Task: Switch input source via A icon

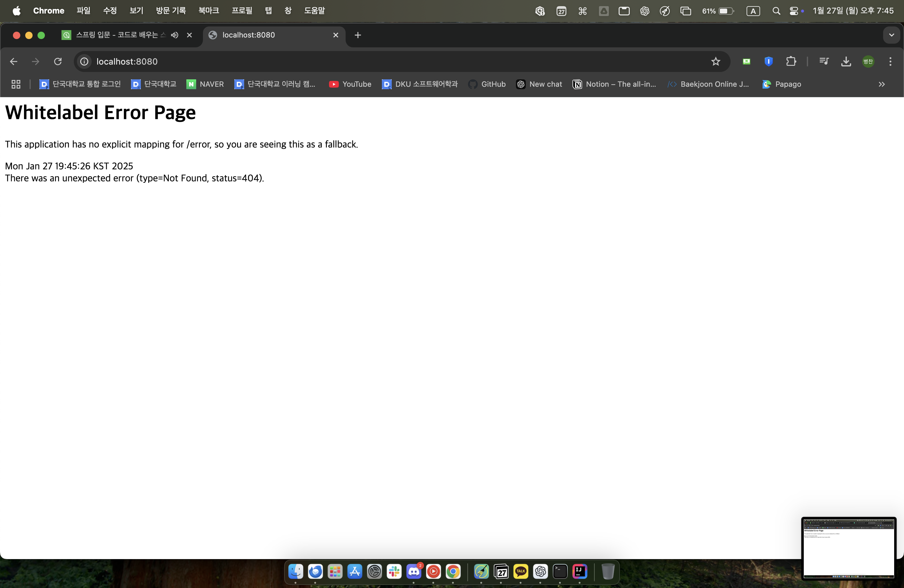Action: (x=753, y=11)
